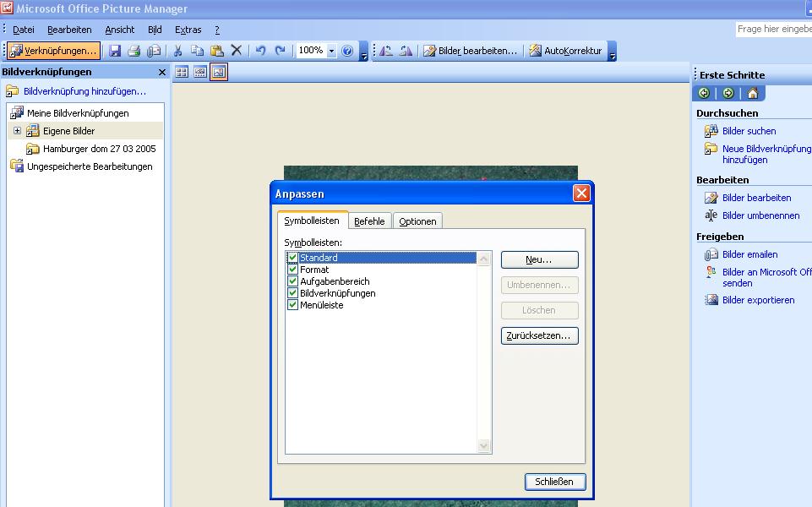
Task: Close the Bildverknüpfungen pane
Action: (162, 72)
